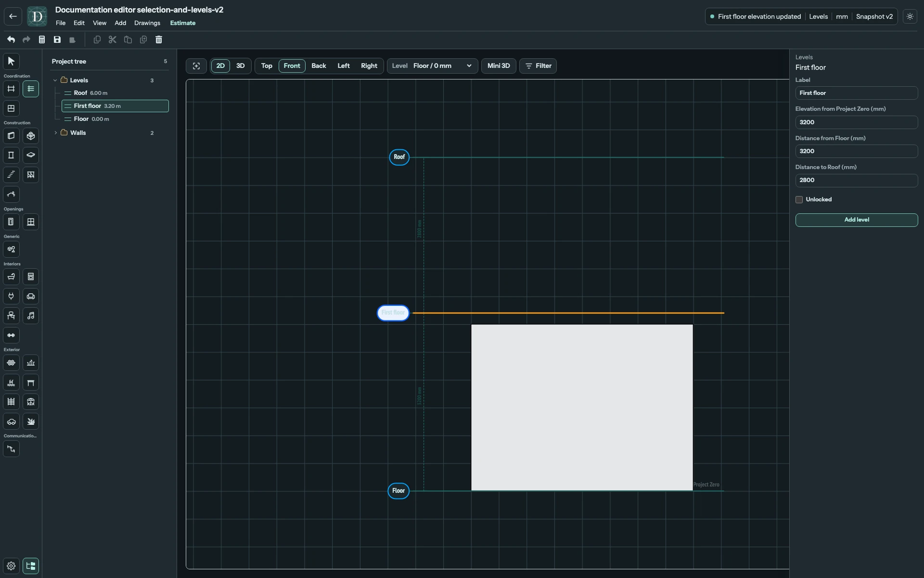This screenshot has width=924, height=578.
Task: Select the music note interior tool
Action: click(31, 316)
